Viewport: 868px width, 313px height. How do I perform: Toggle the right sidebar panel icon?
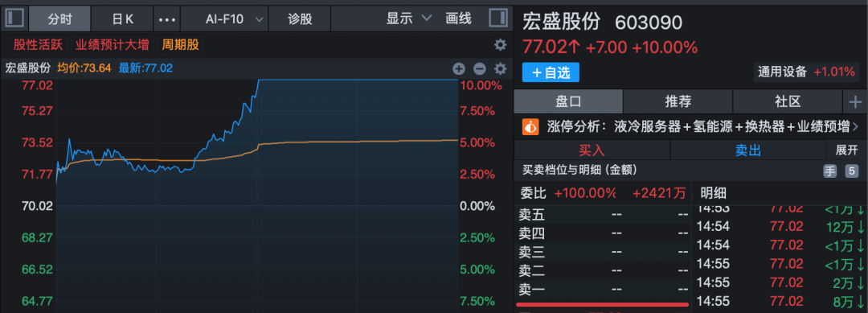click(498, 19)
